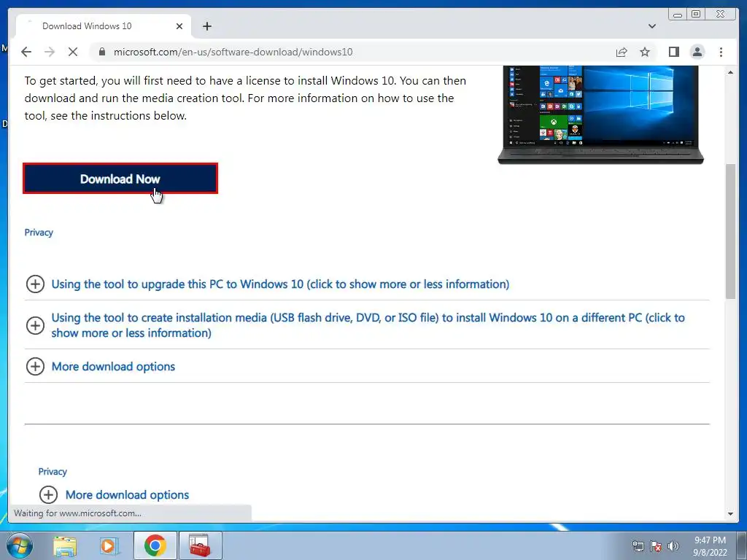
Task: Open the Privacy link below Download Now
Action: tap(39, 233)
